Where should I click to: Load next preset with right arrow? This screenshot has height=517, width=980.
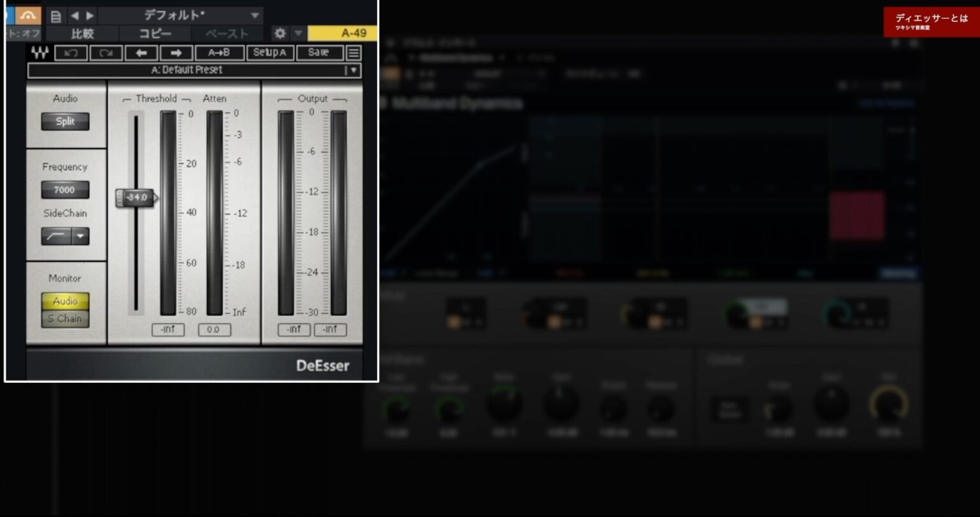click(x=176, y=52)
